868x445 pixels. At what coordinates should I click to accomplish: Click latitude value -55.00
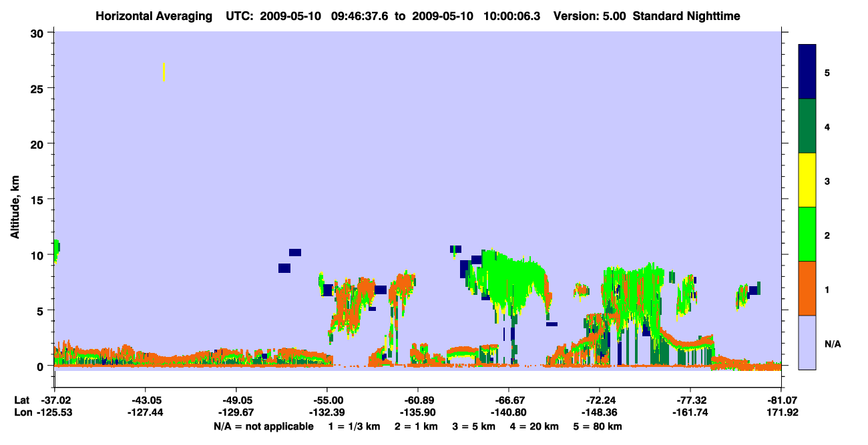[327, 400]
